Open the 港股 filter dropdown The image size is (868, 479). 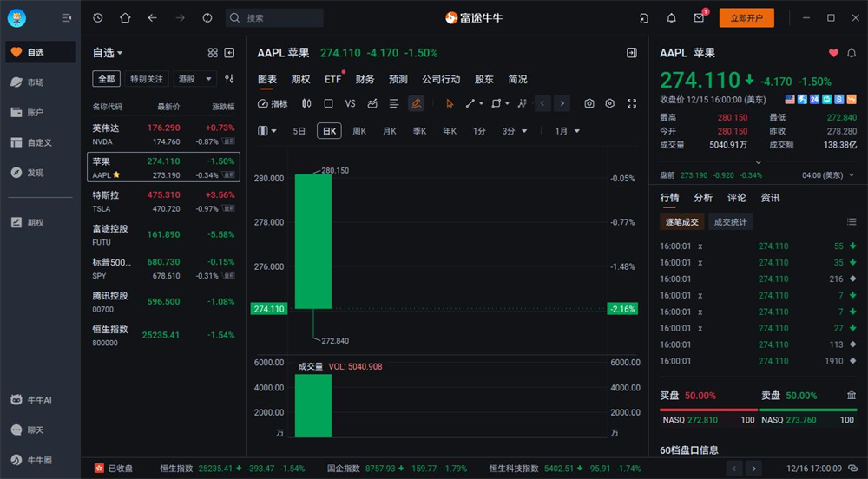[x=194, y=79]
